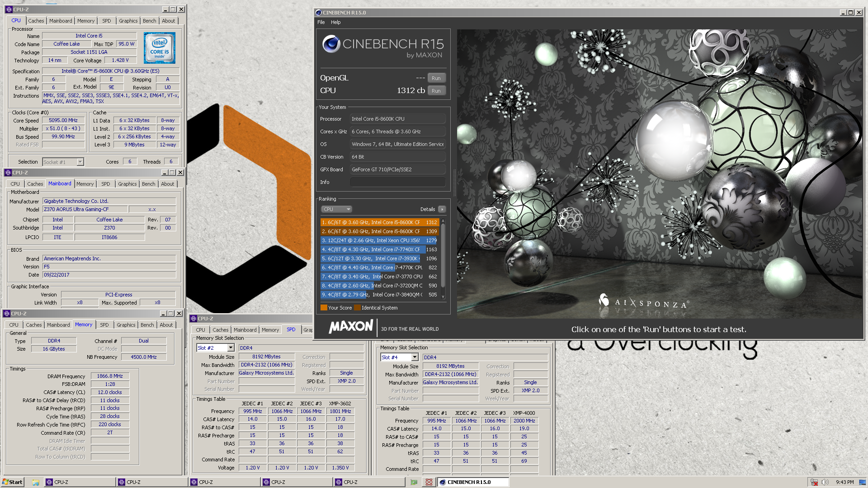This screenshot has width=868, height=488.
Task: Select the i7-4770K ranking row scoring 822
Action: (x=379, y=267)
